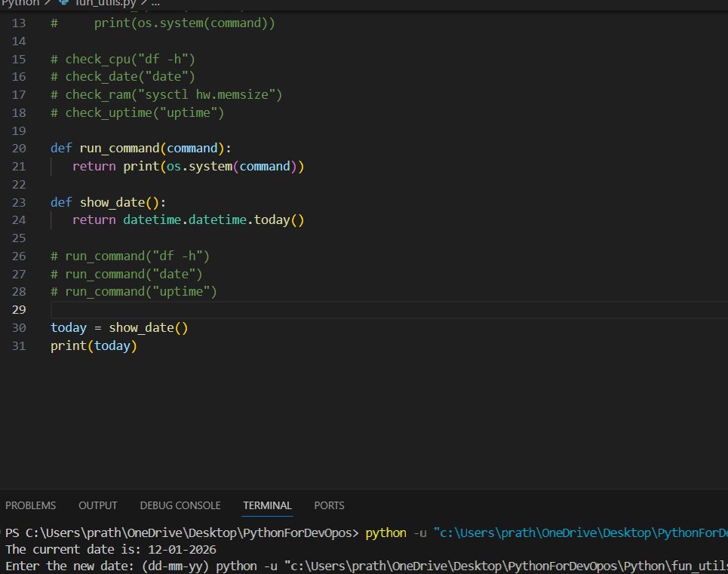Click line number 20 in gutter
728x574 pixels.
[20, 148]
